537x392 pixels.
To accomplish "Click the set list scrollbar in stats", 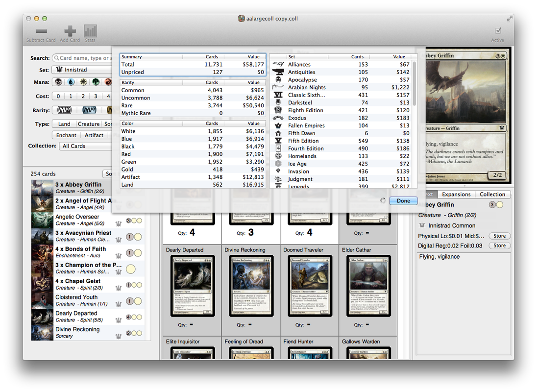I will point(415,83).
